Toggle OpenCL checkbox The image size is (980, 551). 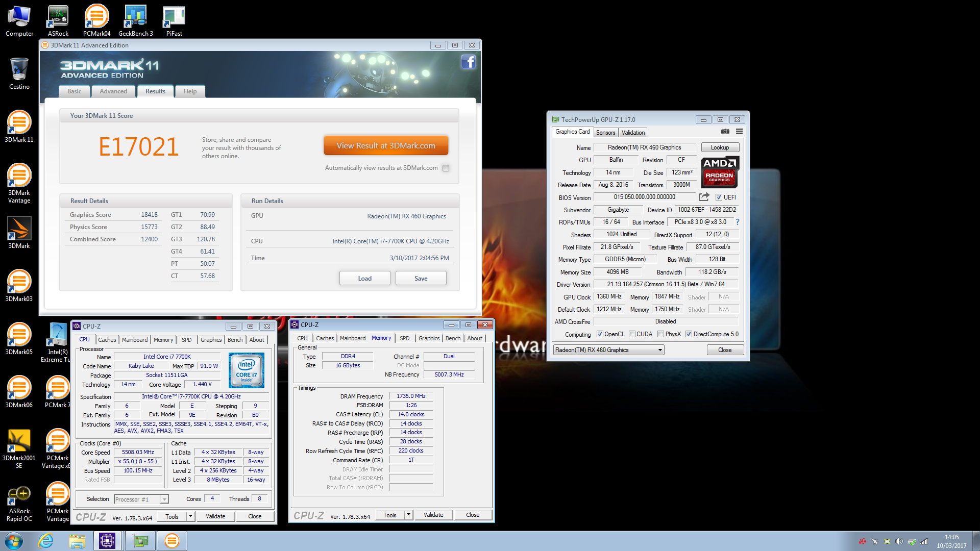click(600, 334)
